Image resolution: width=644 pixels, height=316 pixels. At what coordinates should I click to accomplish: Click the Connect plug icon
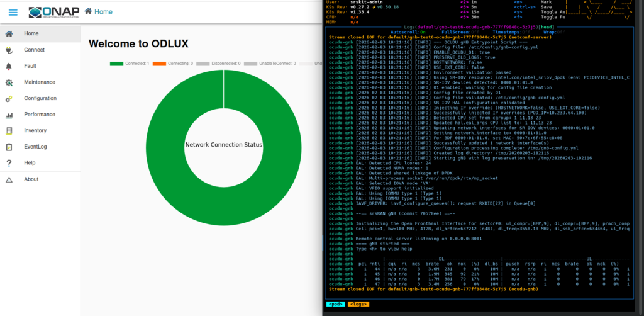(x=9, y=50)
